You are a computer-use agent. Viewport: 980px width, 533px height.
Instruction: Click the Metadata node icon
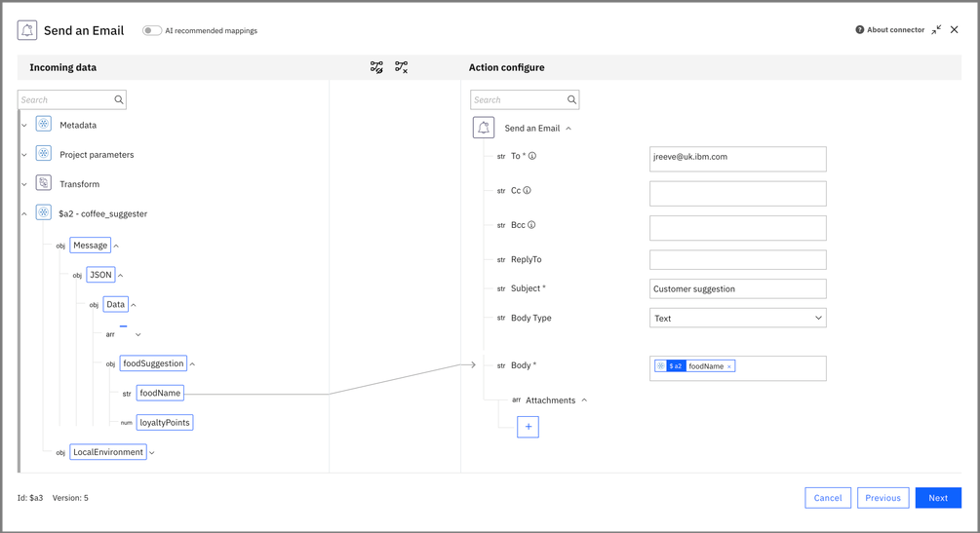[44, 125]
